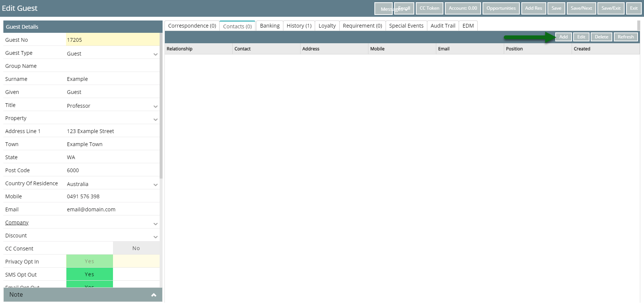Click the Add Res toolbar button

tap(533, 8)
